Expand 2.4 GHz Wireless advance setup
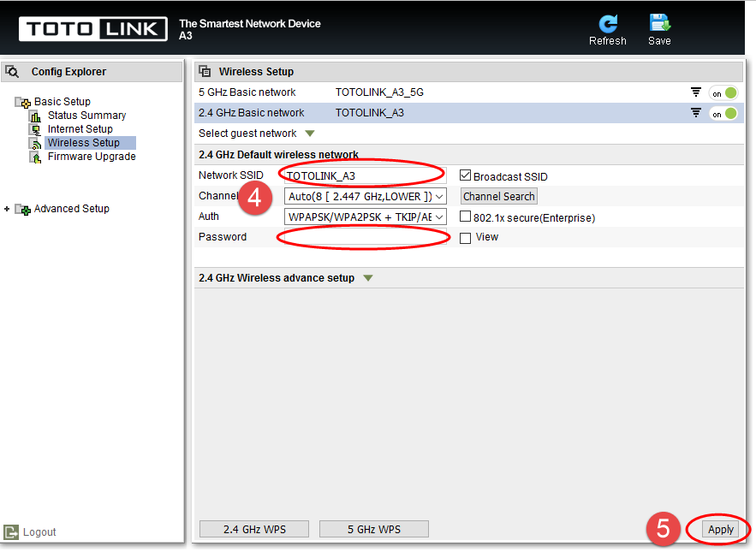Viewport: 756px width, 558px height. [368, 278]
